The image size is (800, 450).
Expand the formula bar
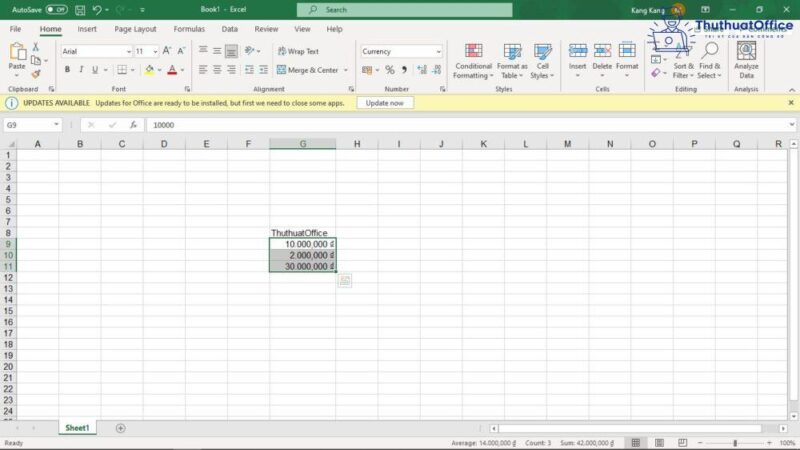click(x=791, y=125)
